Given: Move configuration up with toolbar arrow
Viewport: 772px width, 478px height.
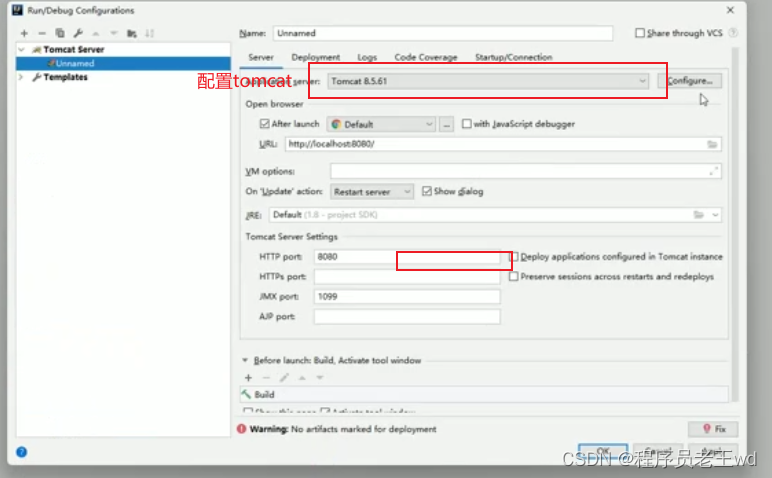Looking at the screenshot, I should [x=96, y=33].
